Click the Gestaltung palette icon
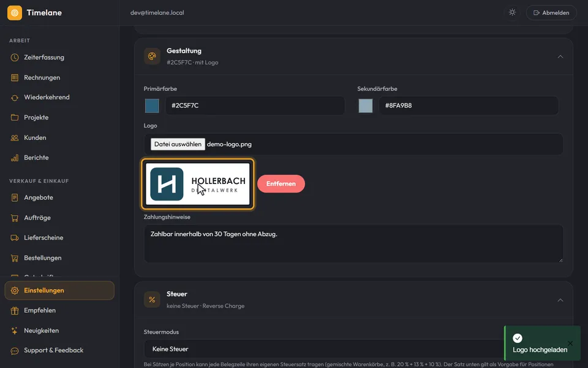 coord(152,56)
